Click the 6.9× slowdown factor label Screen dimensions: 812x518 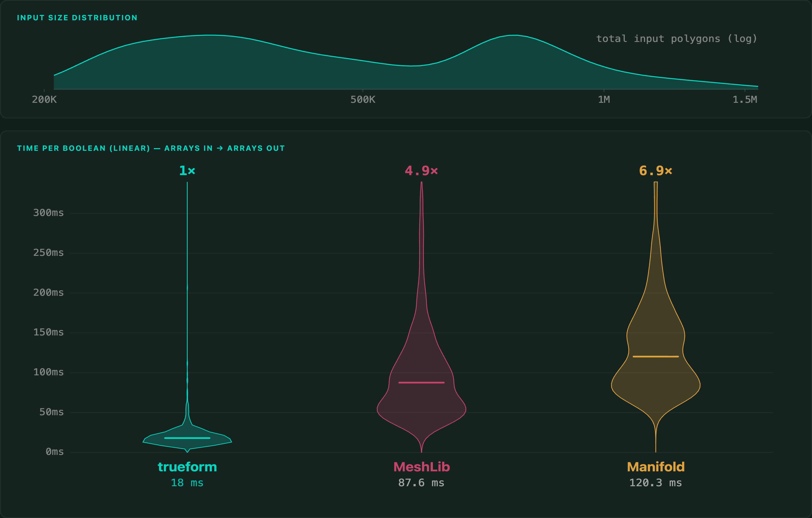tap(655, 171)
